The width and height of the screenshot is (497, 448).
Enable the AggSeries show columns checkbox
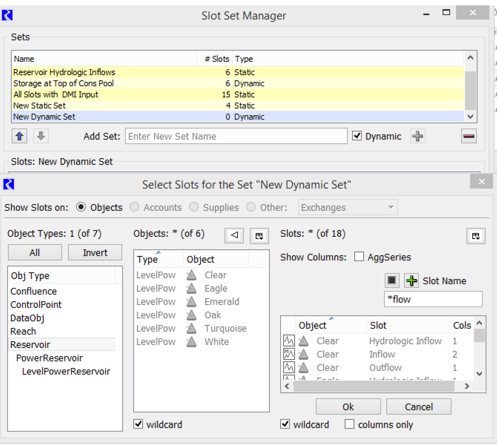click(359, 257)
